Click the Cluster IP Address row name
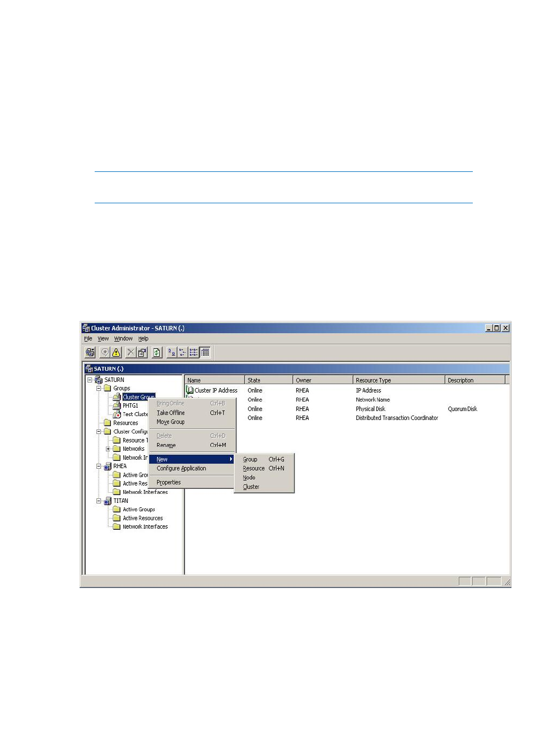This screenshot has height=756, width=535. coord(216,390)
